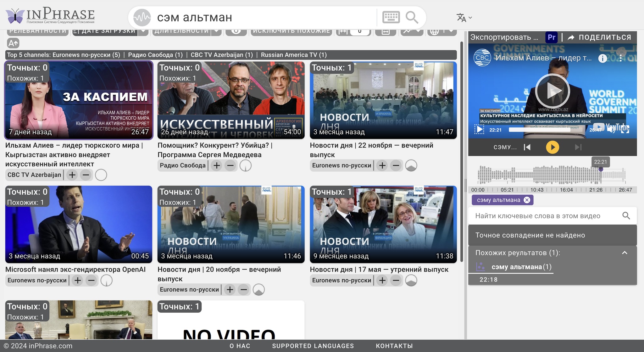Click the small play icon at 22:21

479,129
